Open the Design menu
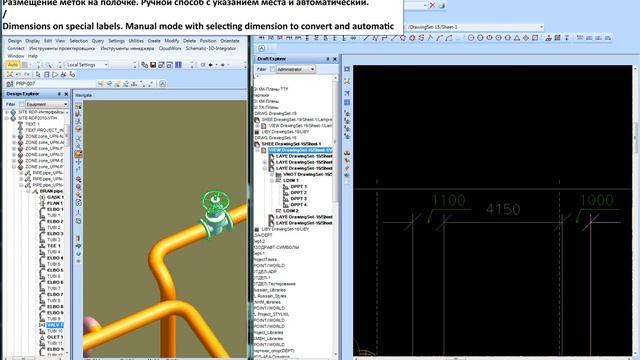This screenshot has height=360, width=640. (14, 41)
